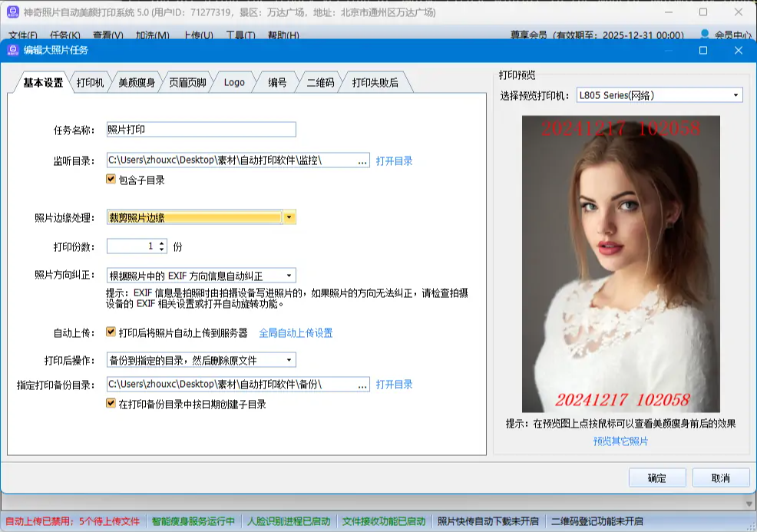757x532 pixels.
Task: Click the 智能瘦身服务运行中 status indicator
Action: (192, 521)
